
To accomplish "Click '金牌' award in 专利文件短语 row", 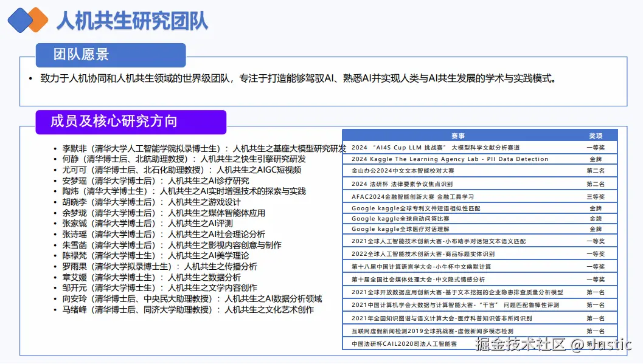I will click(596, 208).
